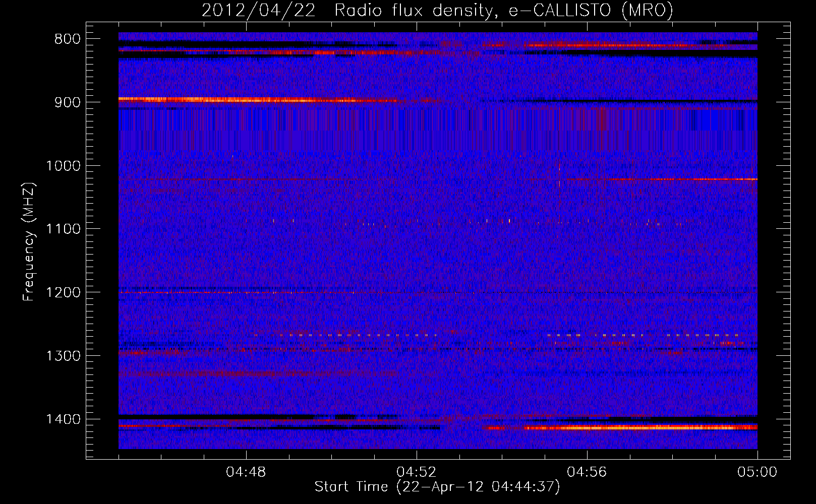Click the 1000 frequency tick label

pyautogui.click(x=63, y=166)
